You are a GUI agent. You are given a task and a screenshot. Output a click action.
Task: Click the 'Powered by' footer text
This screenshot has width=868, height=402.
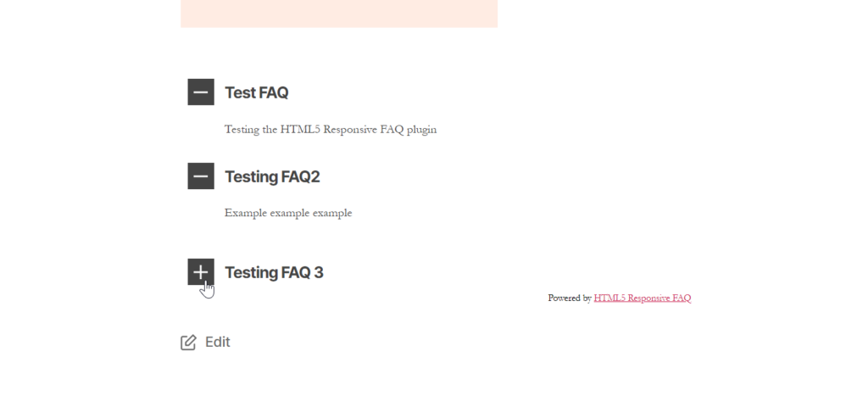click(x=569, y=299)
